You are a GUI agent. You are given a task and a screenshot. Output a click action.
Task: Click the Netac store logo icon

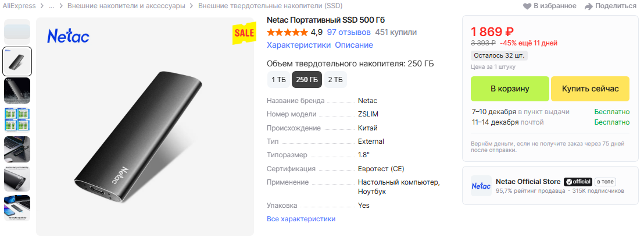tap(481, 186)
